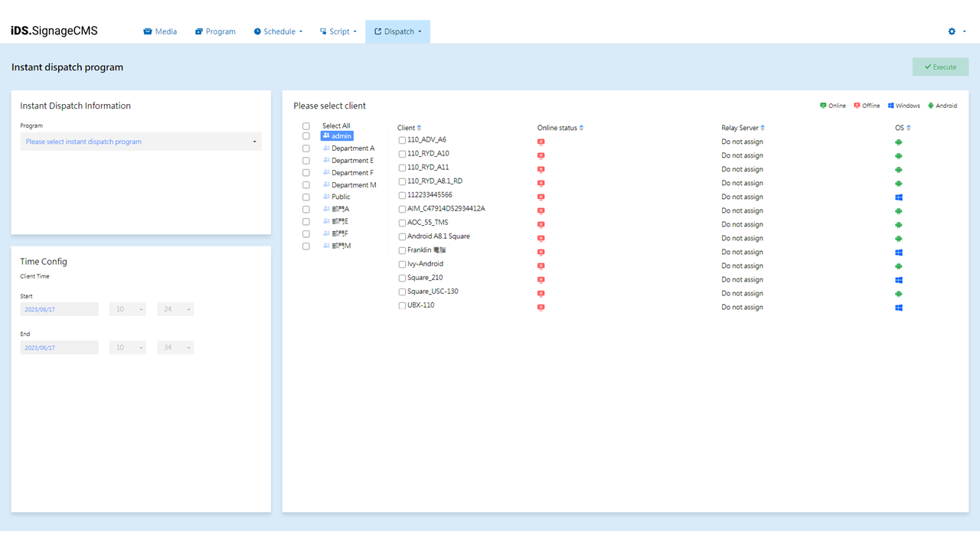The width and height of the screenshot is (980, 551).
Task: Open the Schedule dropdown menu
Action: pos(279,31)
